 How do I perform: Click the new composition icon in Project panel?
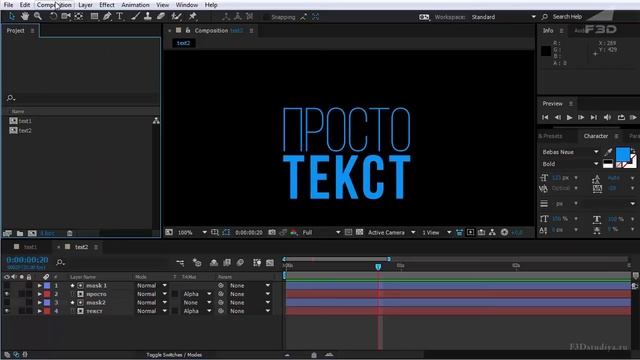point(32,233)
